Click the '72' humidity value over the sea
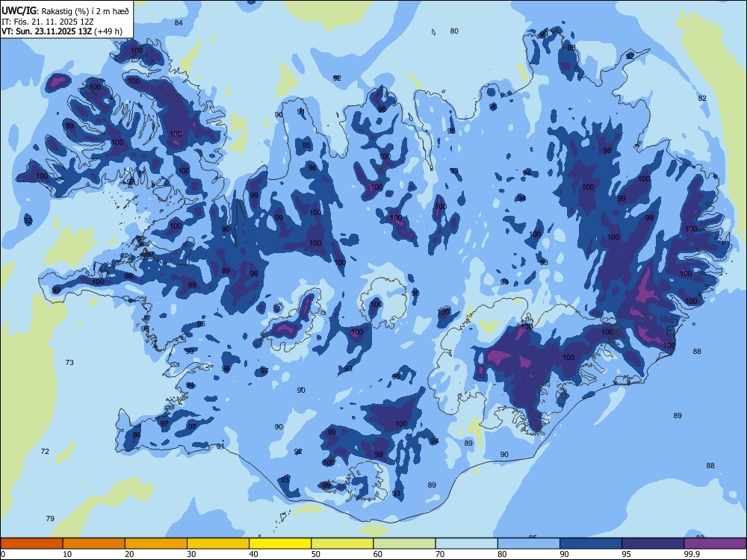747x560 pixels. pyautogui.click(x=45, y=452)
